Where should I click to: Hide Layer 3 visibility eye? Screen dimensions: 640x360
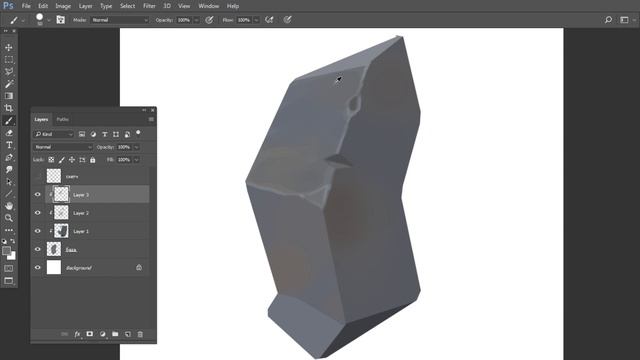pos(38,195)
